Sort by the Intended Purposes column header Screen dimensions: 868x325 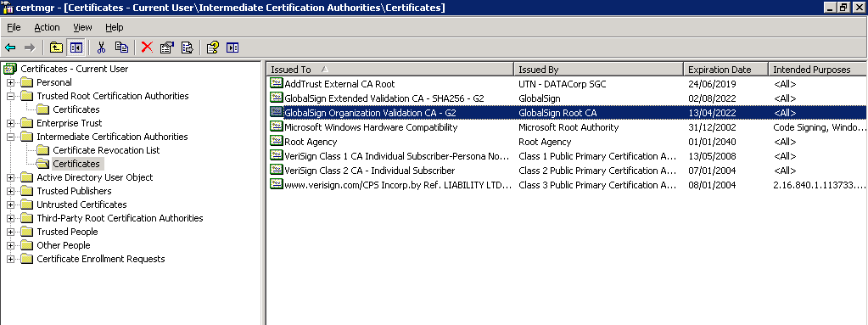tap(818, 70)
